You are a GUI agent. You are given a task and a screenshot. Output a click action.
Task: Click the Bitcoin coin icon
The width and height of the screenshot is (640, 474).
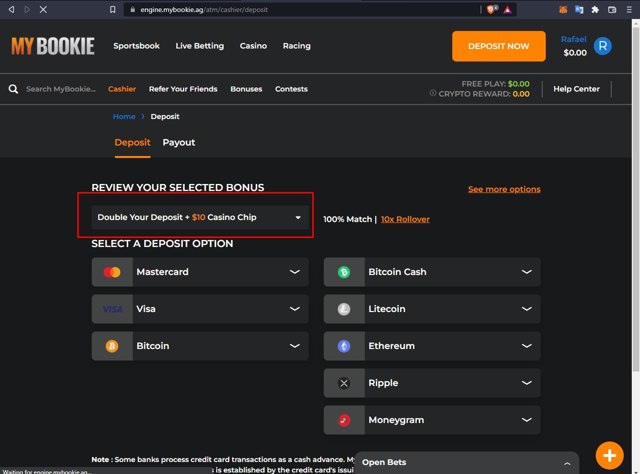[x=112, y=346]
